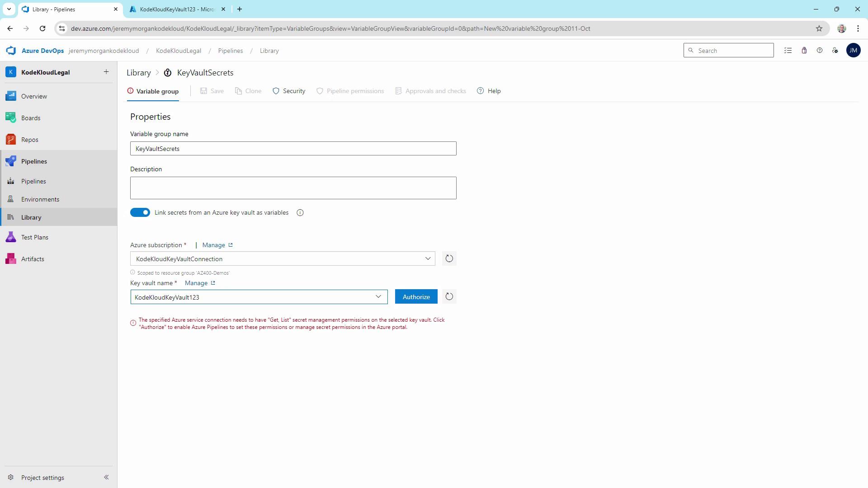Click info icon beside link secrets toggle
The image size is (868, 488).
300,213
